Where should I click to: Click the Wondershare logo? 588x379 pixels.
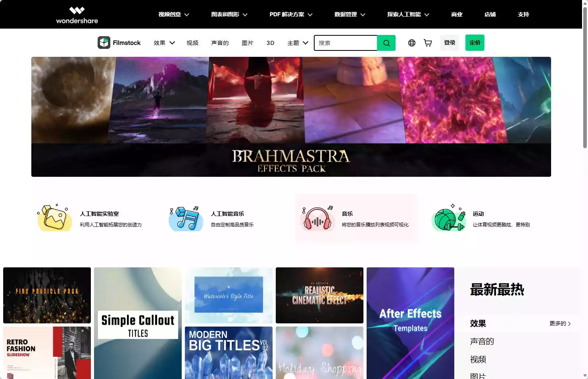[x=77, y=15]
